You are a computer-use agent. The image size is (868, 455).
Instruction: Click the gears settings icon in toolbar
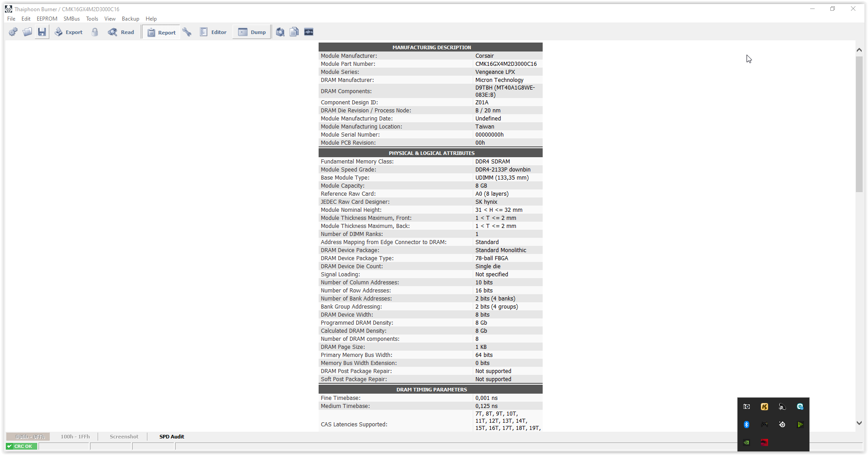tap(13, 32)
